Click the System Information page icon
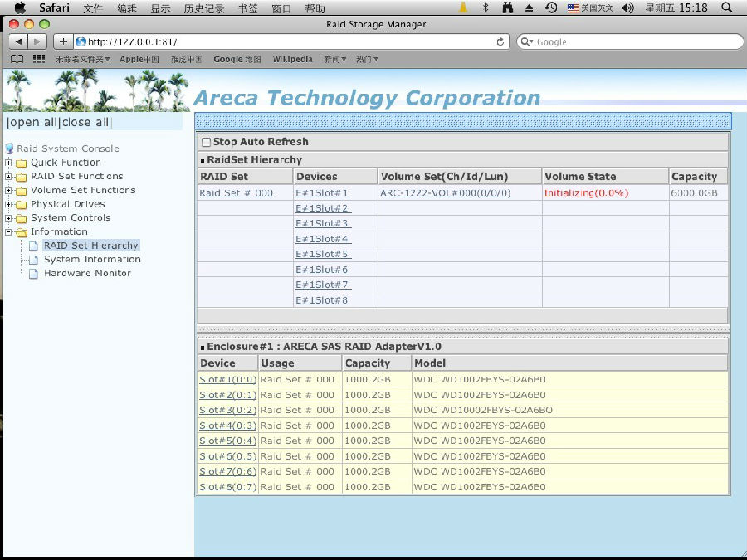Viewport: 747px width, 560px height. tap(33, 260)
